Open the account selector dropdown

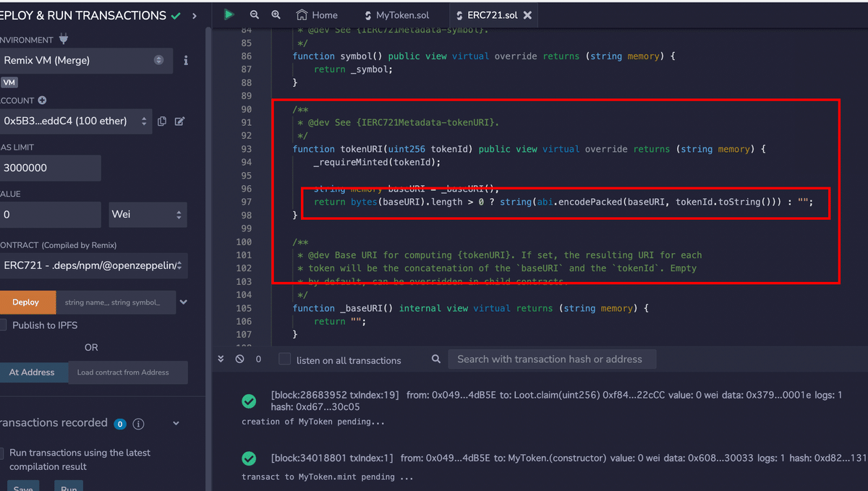pos(75,121)
